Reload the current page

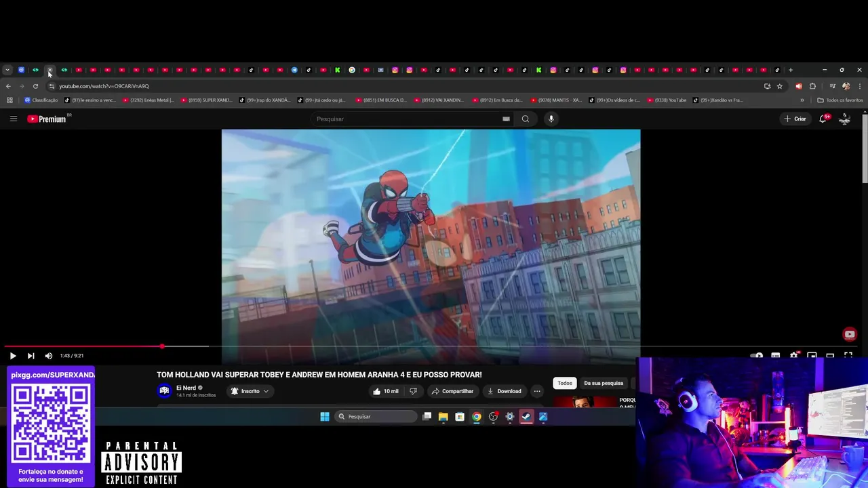tap(35, 86)
